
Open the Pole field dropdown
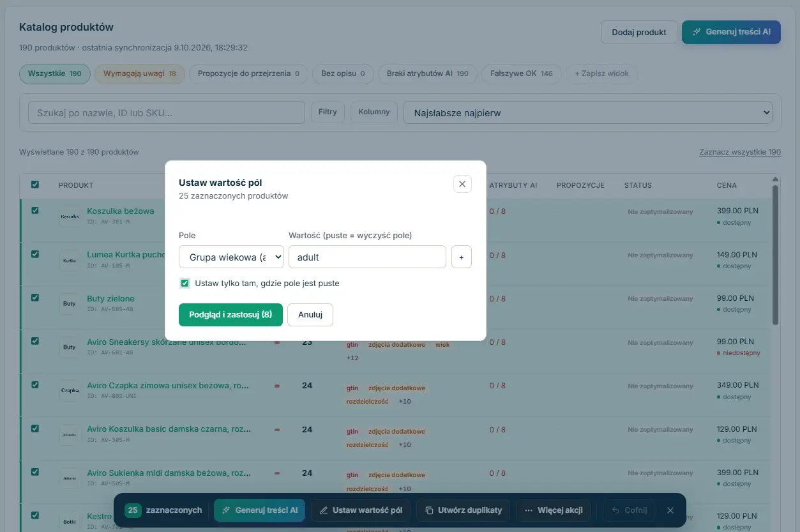(x=231, y=257)
